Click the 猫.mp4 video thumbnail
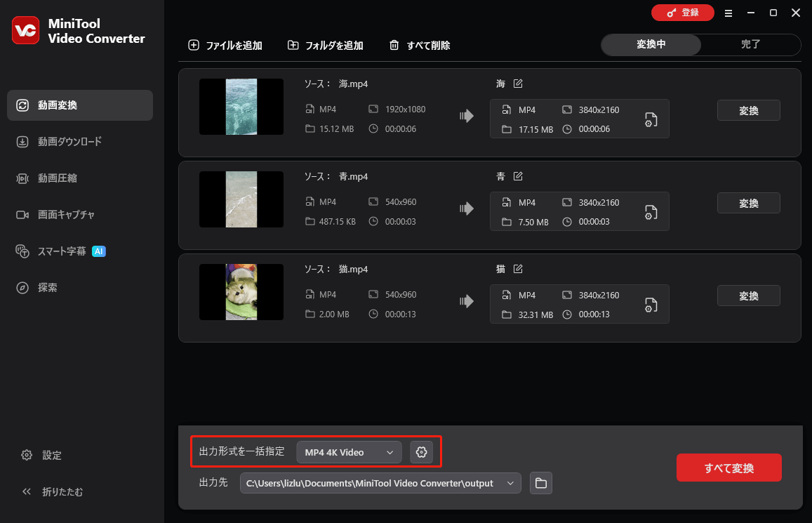Viewport: 812px width, 523px height. click(241, 292)
